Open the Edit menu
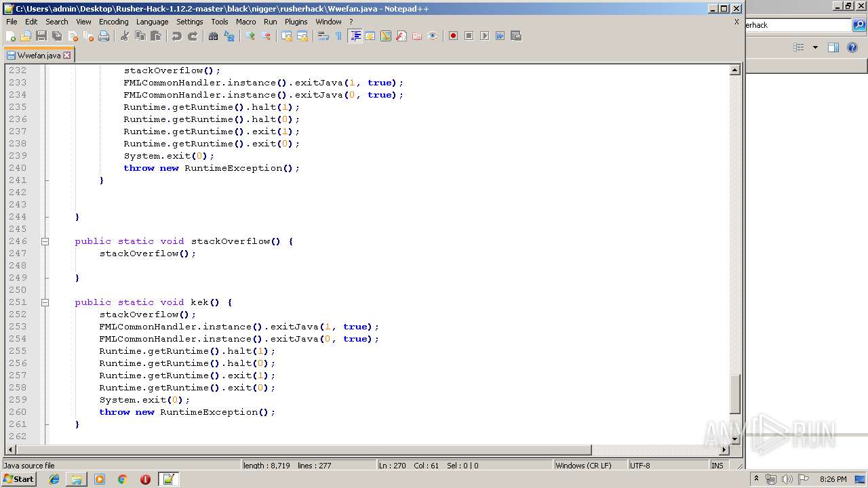The image size is (868, 488). coord(31,22)
